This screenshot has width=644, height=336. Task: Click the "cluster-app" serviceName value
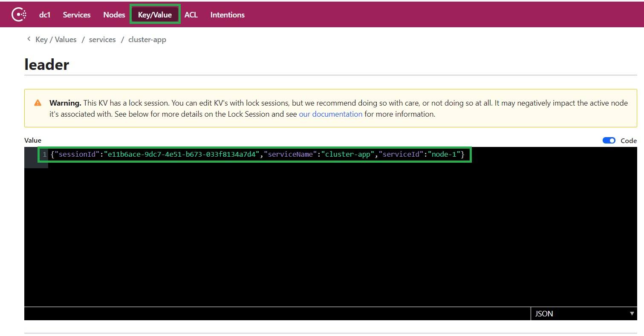(x=348, y=154)
